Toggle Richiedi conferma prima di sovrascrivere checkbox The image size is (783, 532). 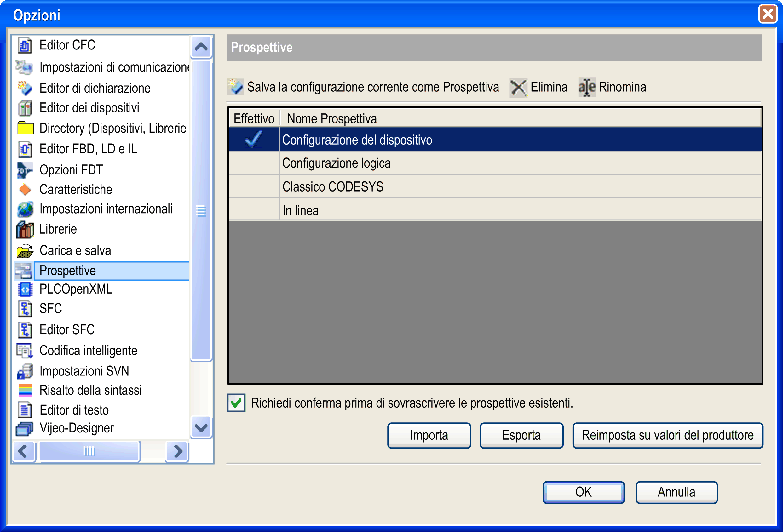(x=236, y=403)
